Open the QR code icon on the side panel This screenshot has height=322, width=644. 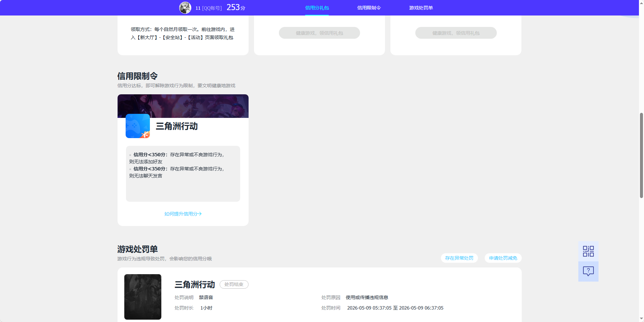click(588, 251)
